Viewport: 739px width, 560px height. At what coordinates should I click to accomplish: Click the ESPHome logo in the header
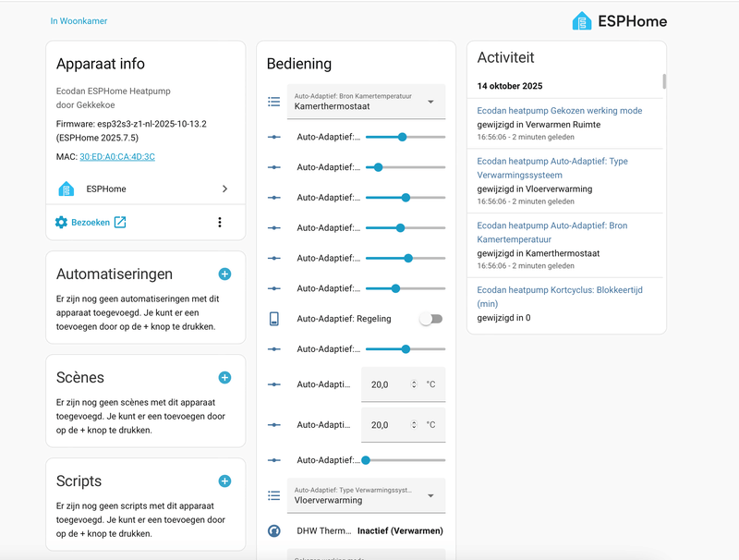[619, 21]
